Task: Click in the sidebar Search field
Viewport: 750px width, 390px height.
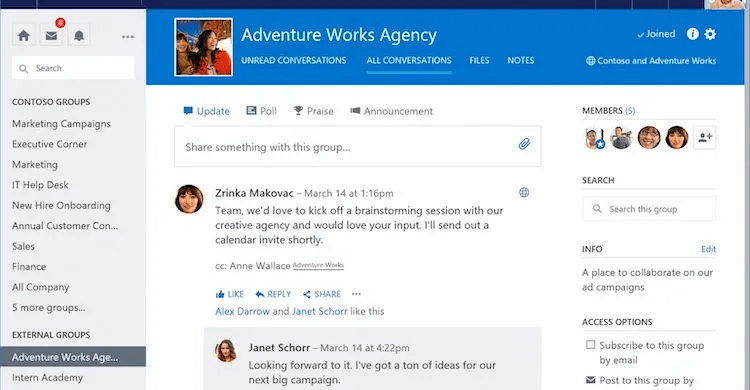Action: point(73,68)
